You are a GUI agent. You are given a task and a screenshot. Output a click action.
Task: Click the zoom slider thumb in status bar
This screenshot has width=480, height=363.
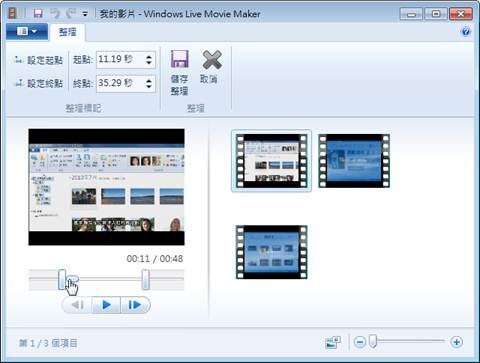(x=373, y=341)
